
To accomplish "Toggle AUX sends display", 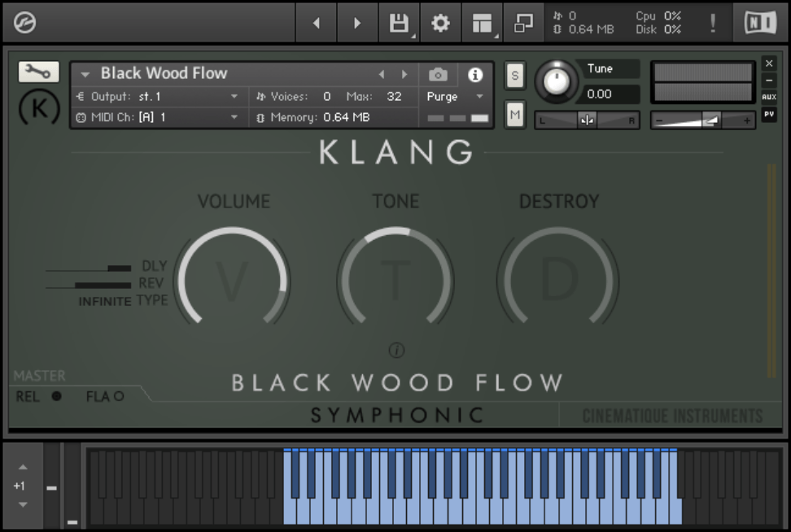I will [769, 97].
